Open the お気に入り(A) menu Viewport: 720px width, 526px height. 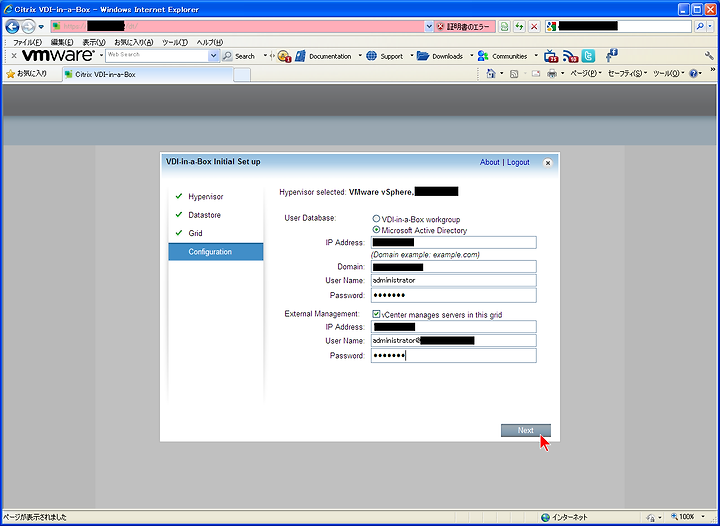tap(134, 42)
